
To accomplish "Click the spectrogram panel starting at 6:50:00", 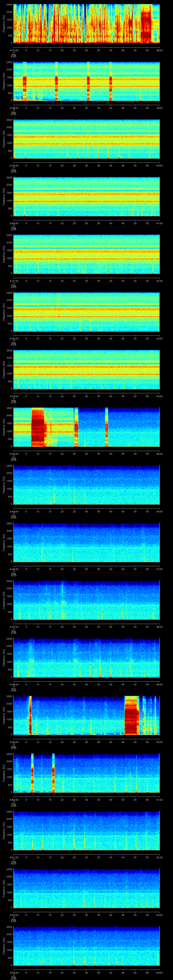I will pos(87,773).
